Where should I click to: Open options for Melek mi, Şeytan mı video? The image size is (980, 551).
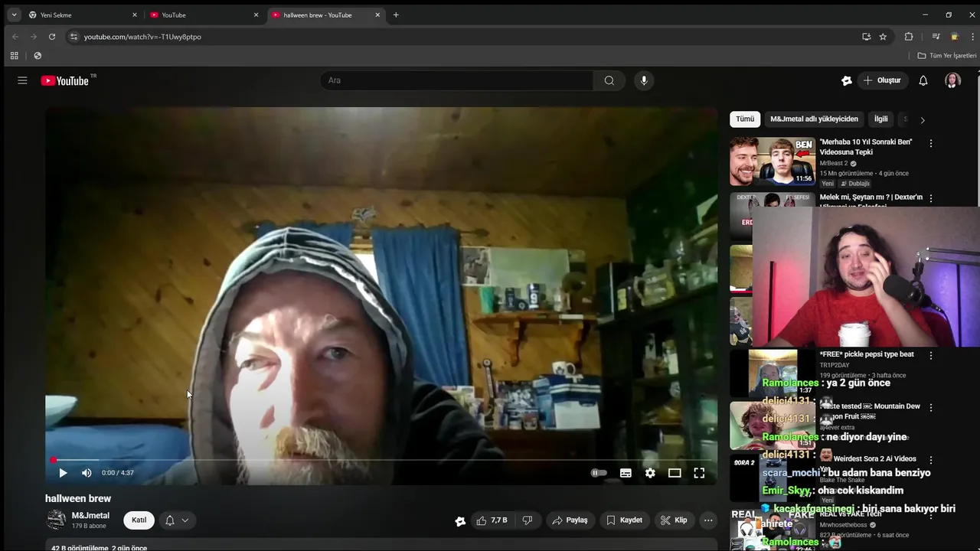pos(931,198)
